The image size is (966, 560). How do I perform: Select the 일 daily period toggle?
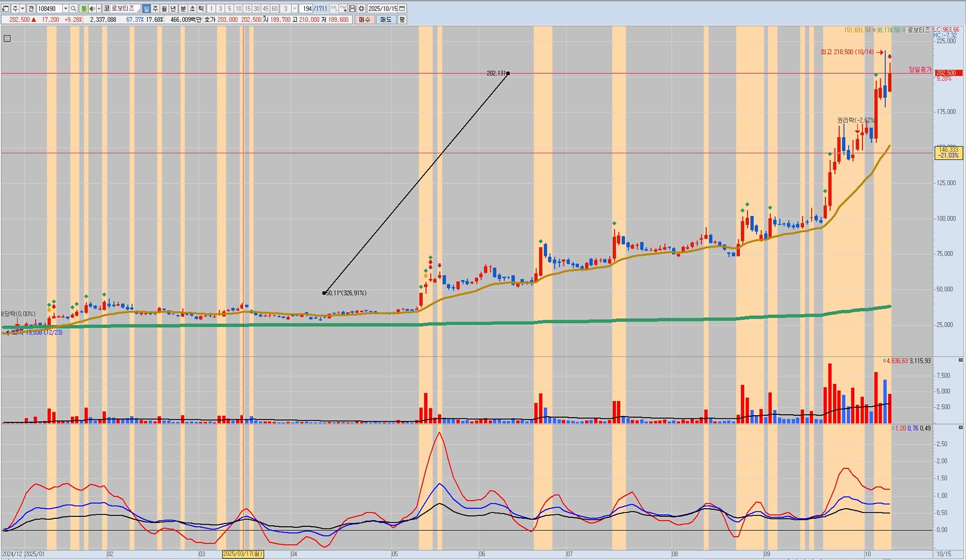pos(146,9)
